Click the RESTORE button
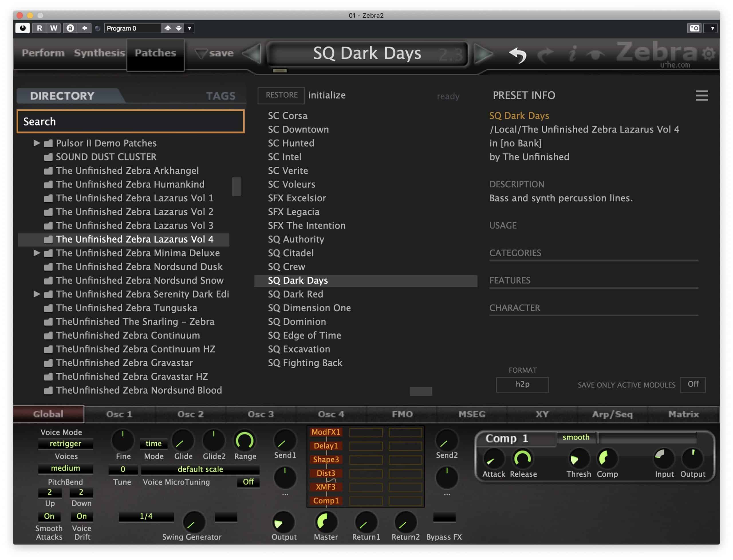Viewport: 733px width, 560px height. pos(281,95)
